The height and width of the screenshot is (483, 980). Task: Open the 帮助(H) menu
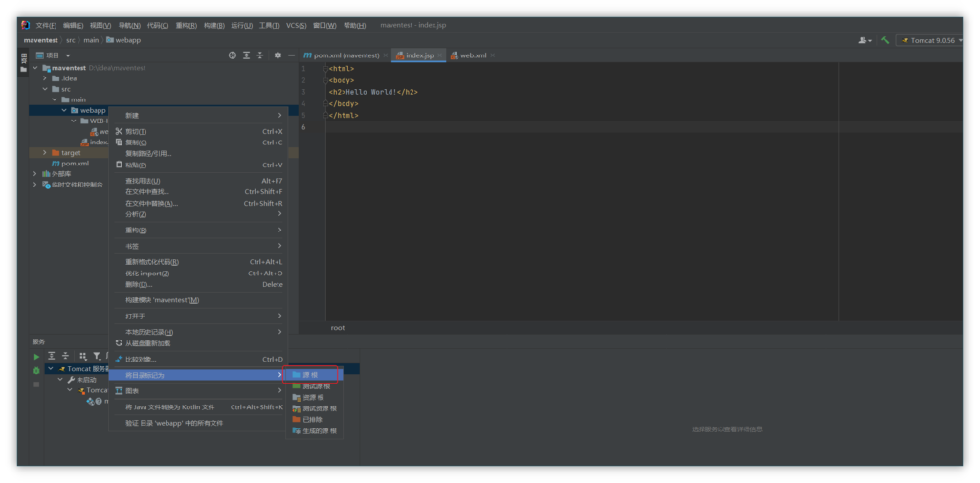pos(354,26)
